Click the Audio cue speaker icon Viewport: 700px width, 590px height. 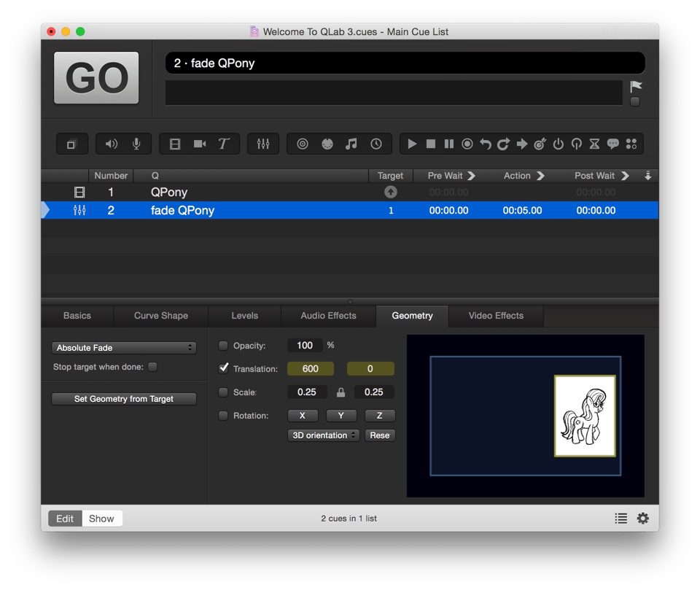tap(112, 144)
